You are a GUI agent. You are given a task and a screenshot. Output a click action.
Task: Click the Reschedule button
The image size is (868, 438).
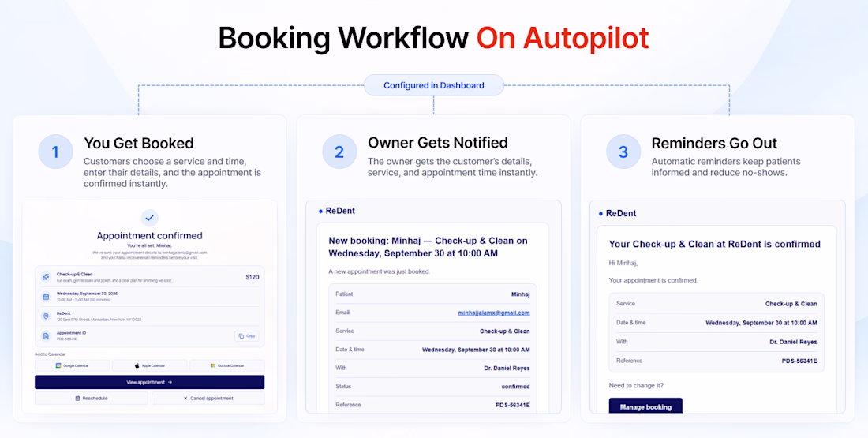point(92,398)
